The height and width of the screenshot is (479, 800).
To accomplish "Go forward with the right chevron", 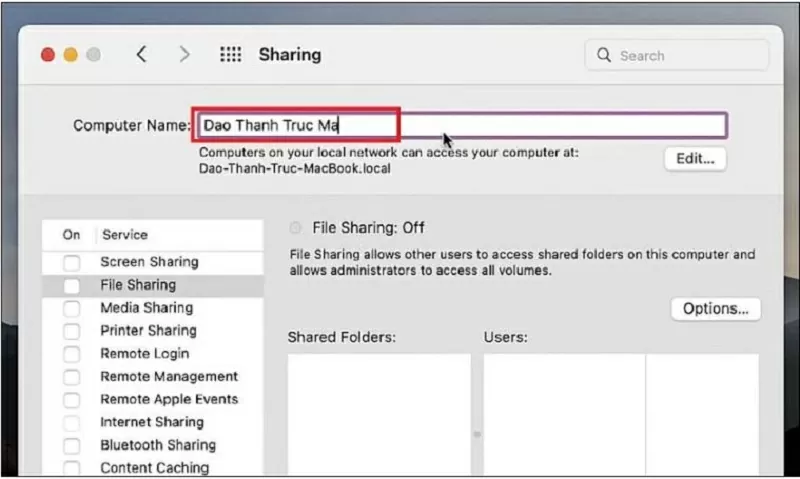I will 184,54.
